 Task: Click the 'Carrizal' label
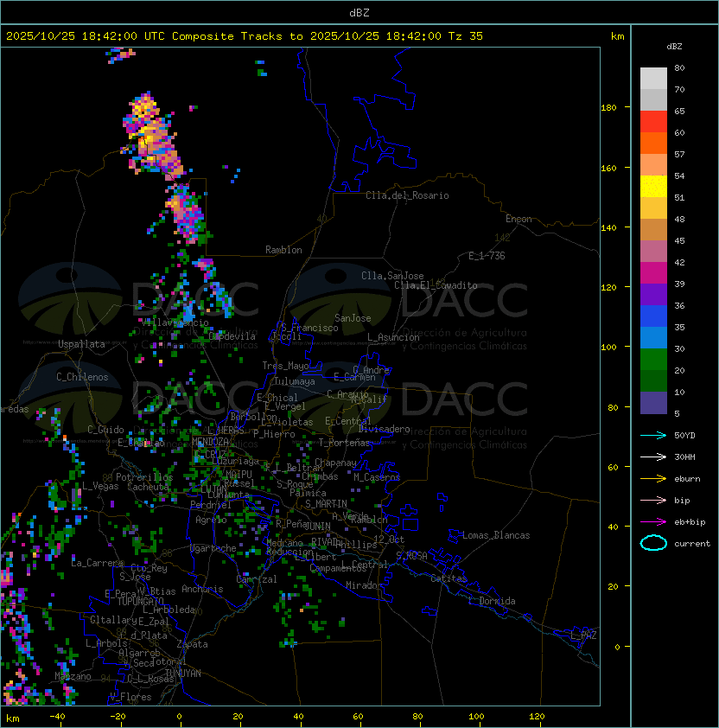coord(256,579)
